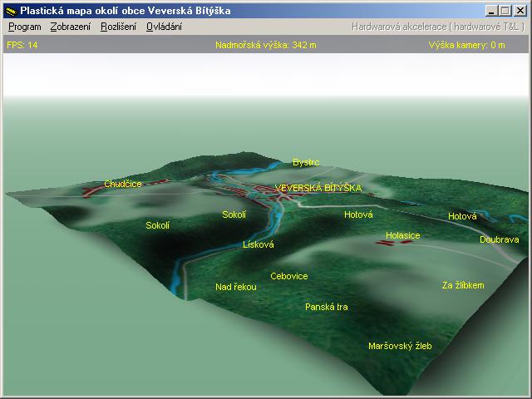This screenshot has height=399, width=532.
Task: Click the Doubrava label at the map edge
Action: click(499, 239)
